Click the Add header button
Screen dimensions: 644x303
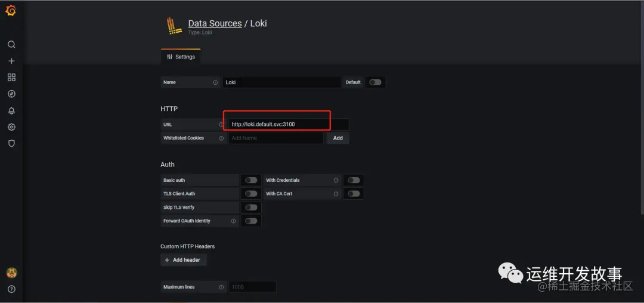(183, 260)
